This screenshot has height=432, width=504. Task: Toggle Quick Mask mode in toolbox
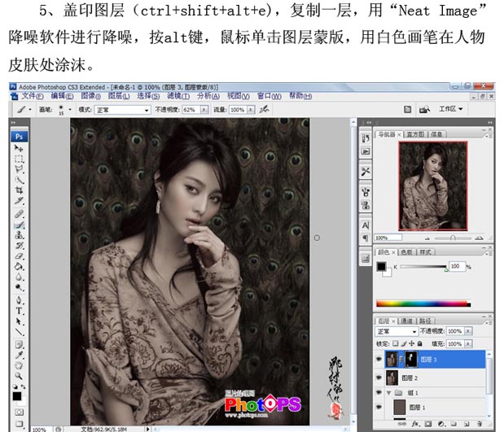(x=19, y=412)
